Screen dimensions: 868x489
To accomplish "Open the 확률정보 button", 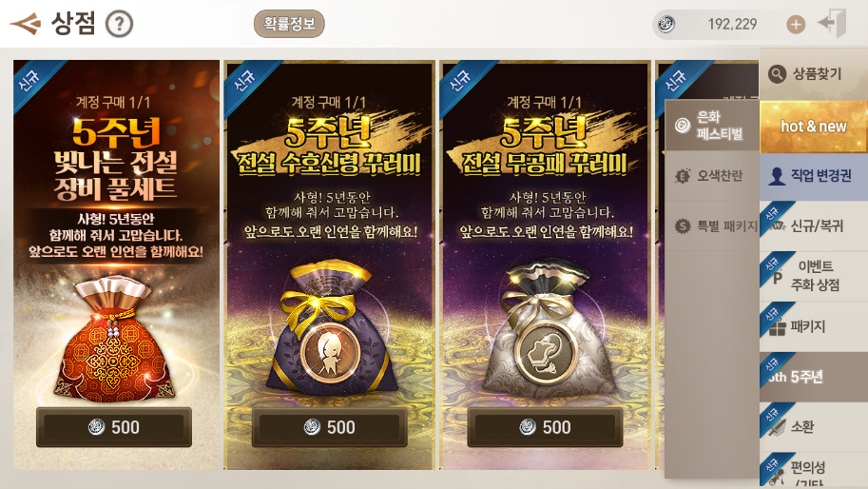I will tap(289, 24).
